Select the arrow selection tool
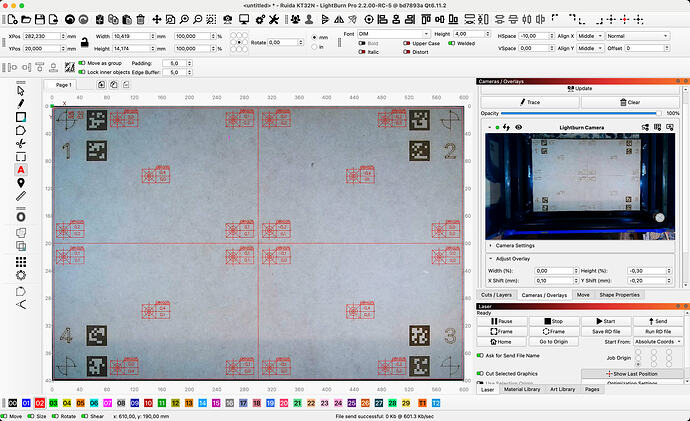Viewport: 690px width, 421px height. [21, 91]
